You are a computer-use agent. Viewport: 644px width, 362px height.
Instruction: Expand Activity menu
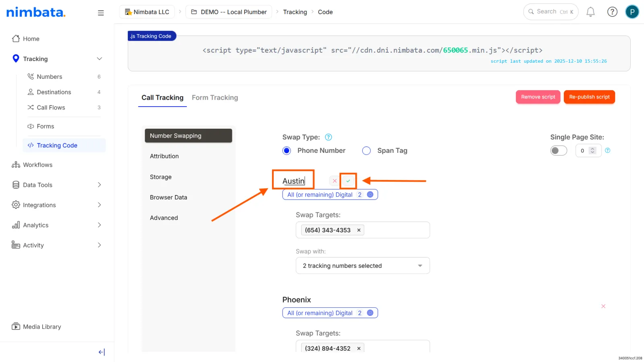coord(99,245)
